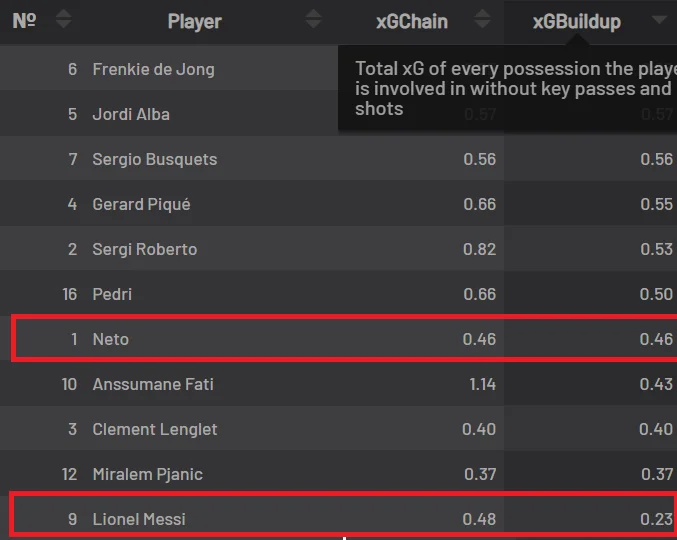
Task: Sort table by the Player column label
Action: coord(194,21)
